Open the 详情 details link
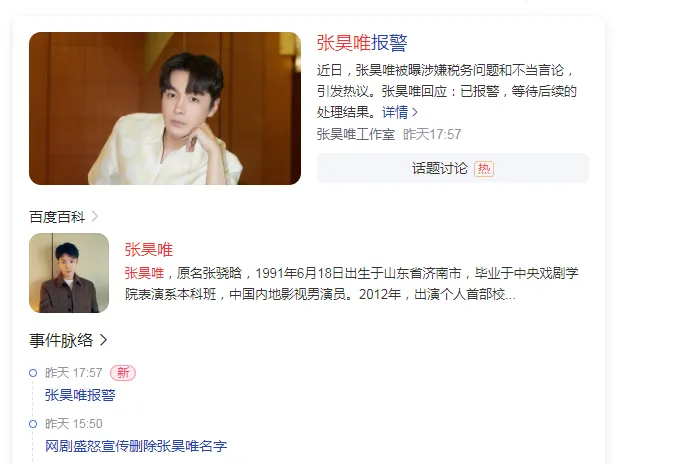699x464 pixels. 395,112
